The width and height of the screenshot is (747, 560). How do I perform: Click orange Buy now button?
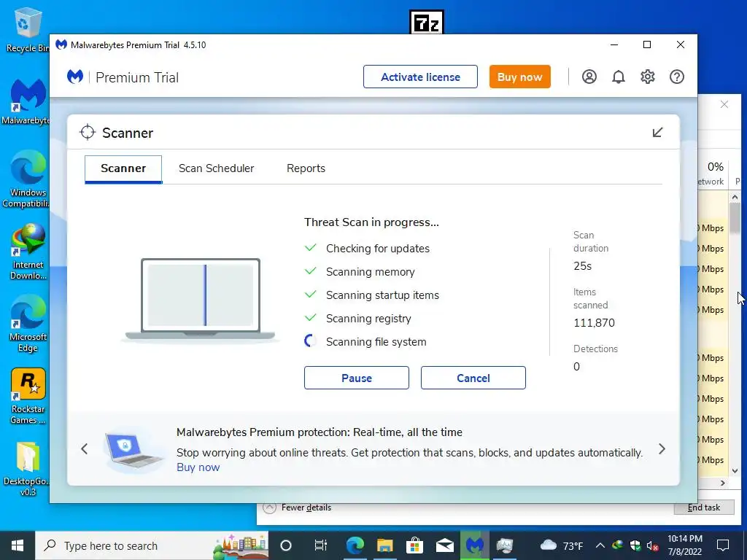tap(519, 77)
